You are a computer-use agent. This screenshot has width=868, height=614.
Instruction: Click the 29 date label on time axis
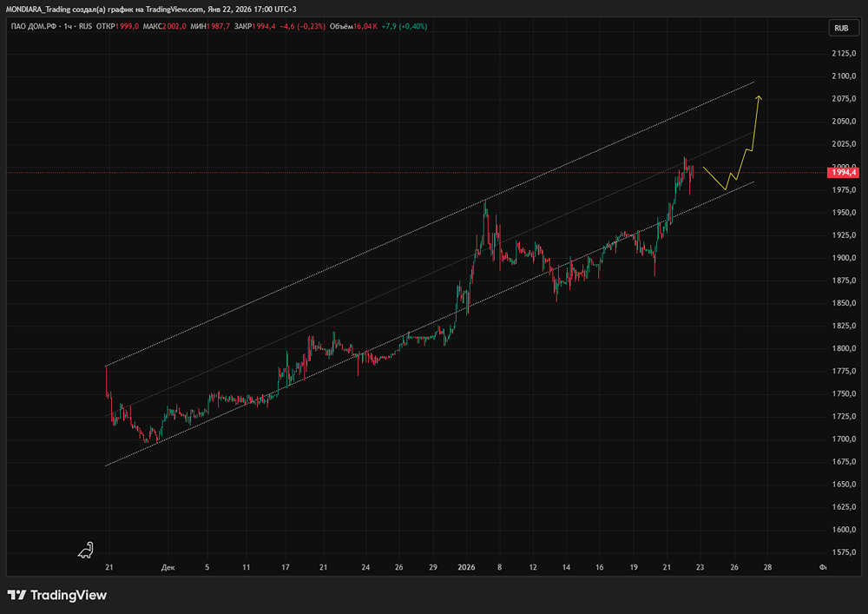(433, 567)
